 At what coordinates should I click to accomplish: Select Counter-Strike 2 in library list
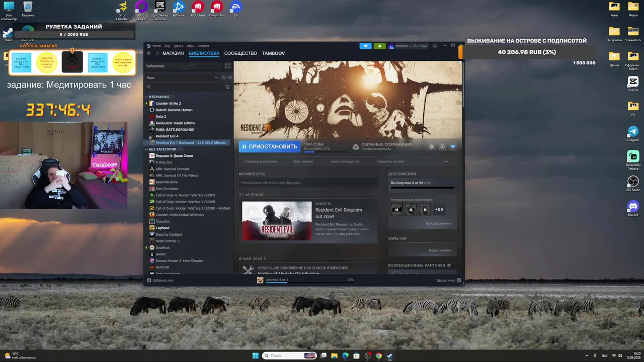(168, 103)
